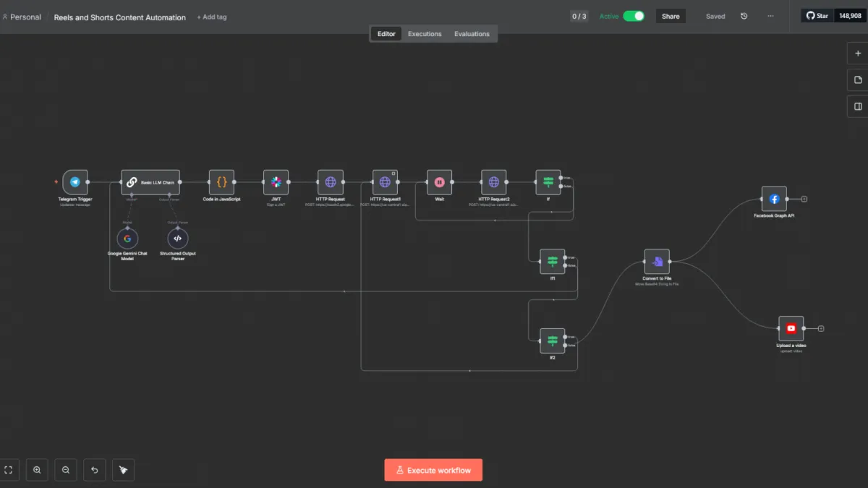Select the If1 node
The image size is (868, 488).
click(x=553, y=261)
